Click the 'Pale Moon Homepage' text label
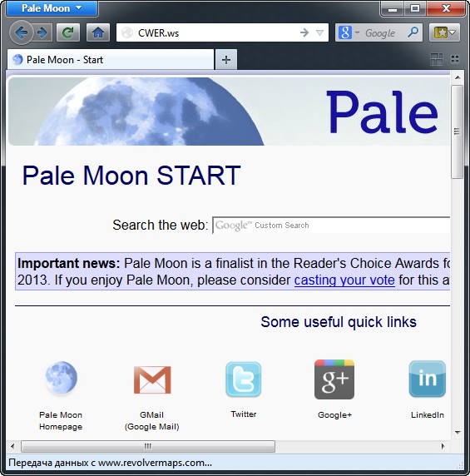Image resolution: width=470 pixels, height=476 pixels. [61, 421]
